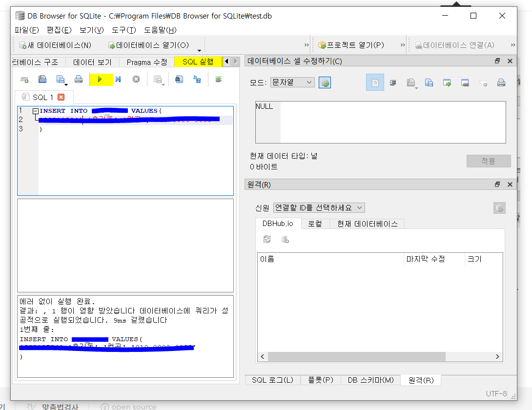Screen dimensions: 532x410
Task: Open SQL file icon in SQL toolbar
Action: (42, 80)
